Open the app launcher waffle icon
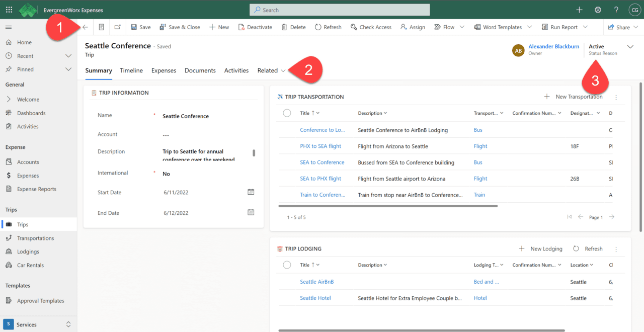644x332 pixels. 9,10
